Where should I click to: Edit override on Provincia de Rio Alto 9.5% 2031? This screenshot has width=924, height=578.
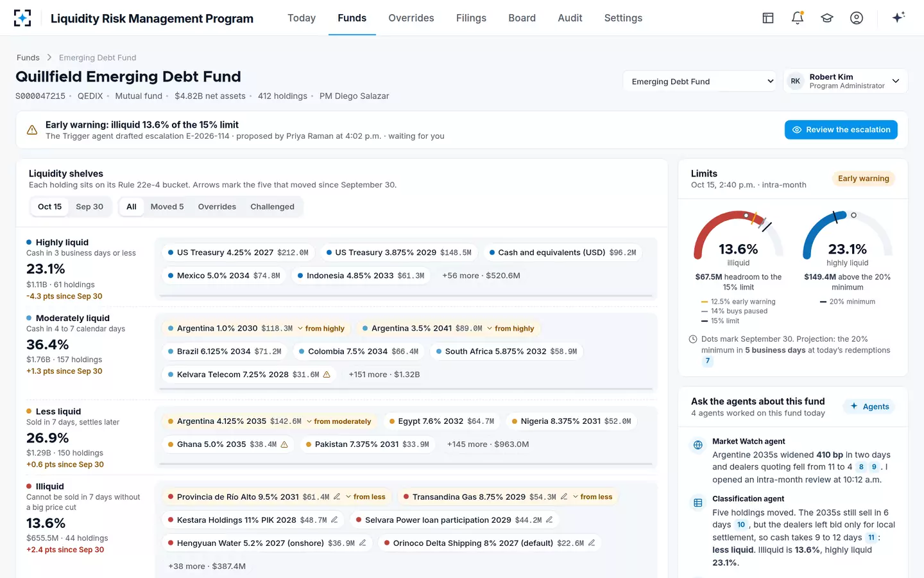(337, 497)
